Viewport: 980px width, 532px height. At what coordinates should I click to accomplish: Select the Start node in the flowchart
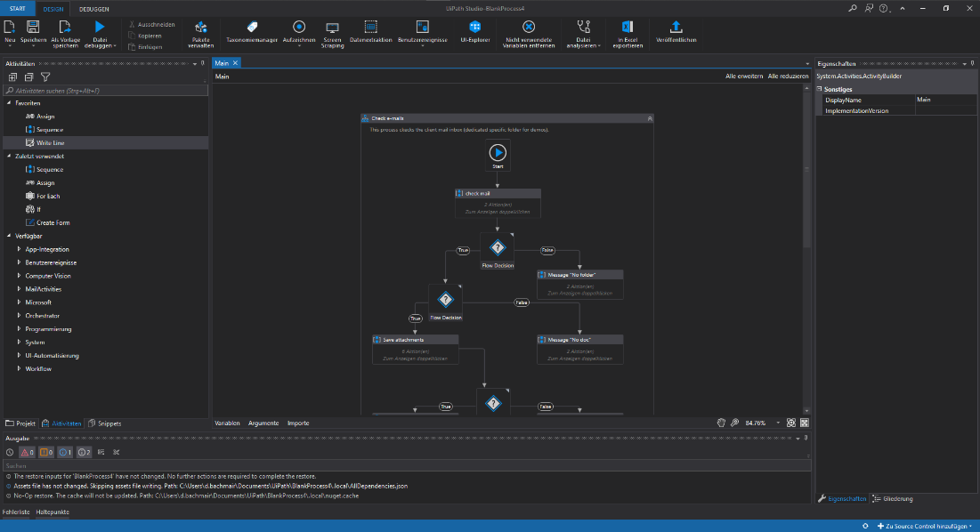498,155
